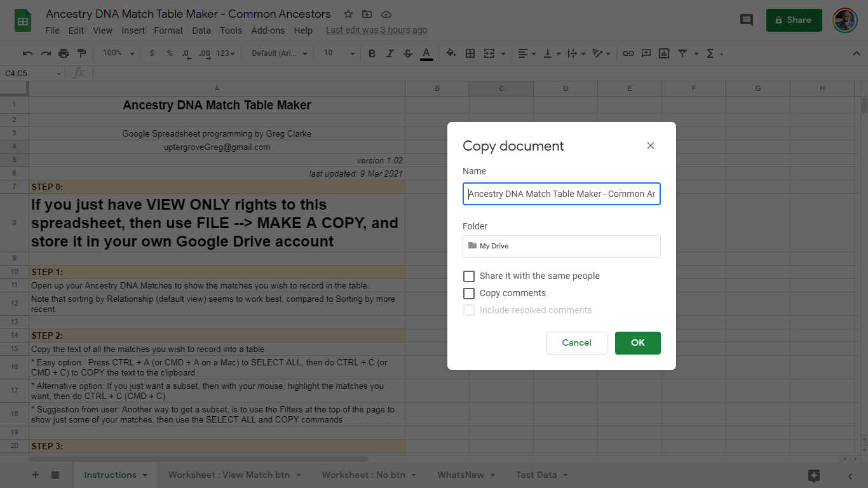Click Cancel in Copy document dialog
Image resolution: width=868 pixels, height=488 pixels.
576,342
